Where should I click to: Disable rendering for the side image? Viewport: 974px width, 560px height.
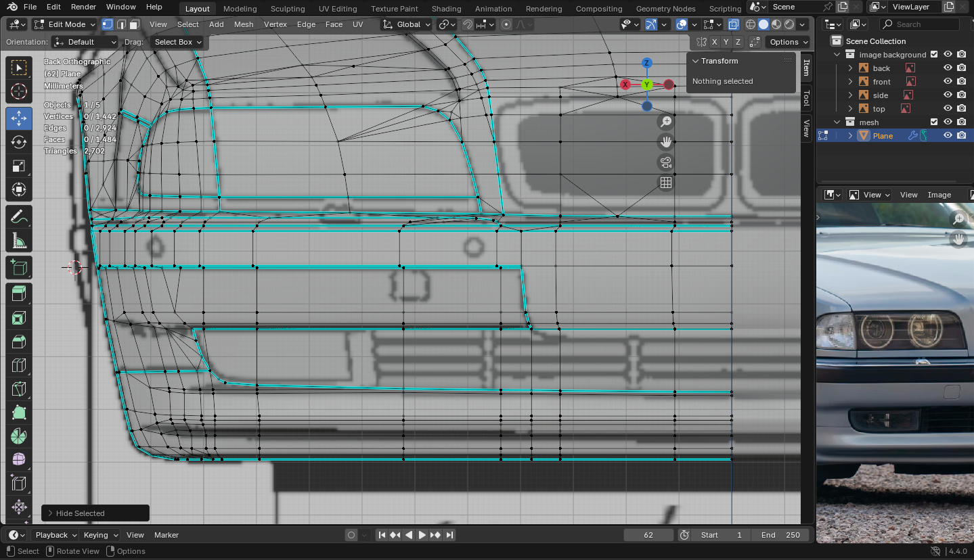(x=961, y=95)
